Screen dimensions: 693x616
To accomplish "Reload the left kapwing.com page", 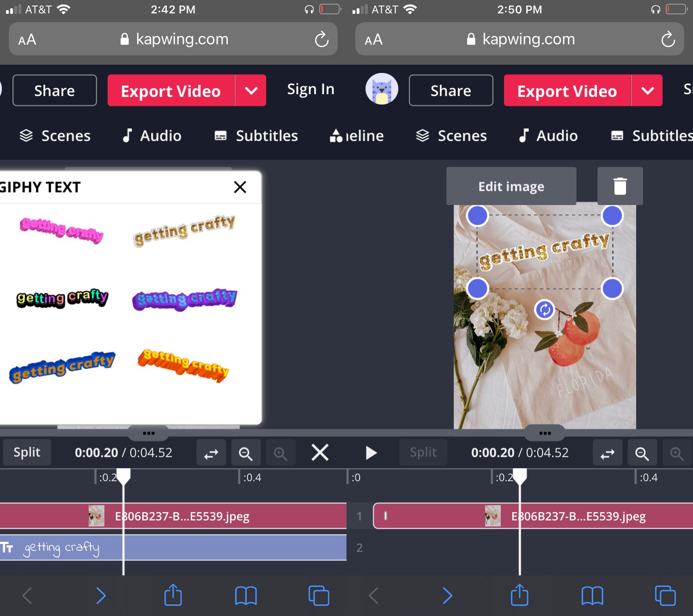I will point(322,40).
